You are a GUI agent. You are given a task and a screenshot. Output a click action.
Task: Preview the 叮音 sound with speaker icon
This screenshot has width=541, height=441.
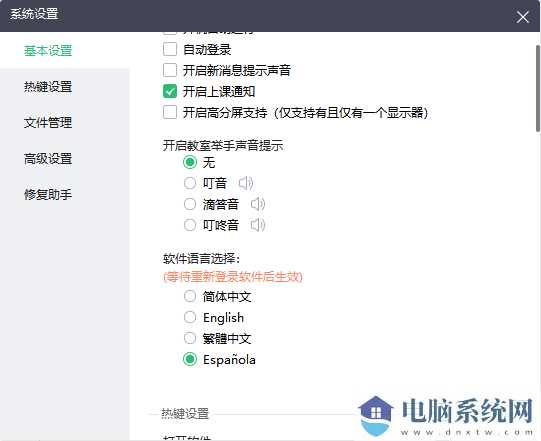[x=246, y=183]
